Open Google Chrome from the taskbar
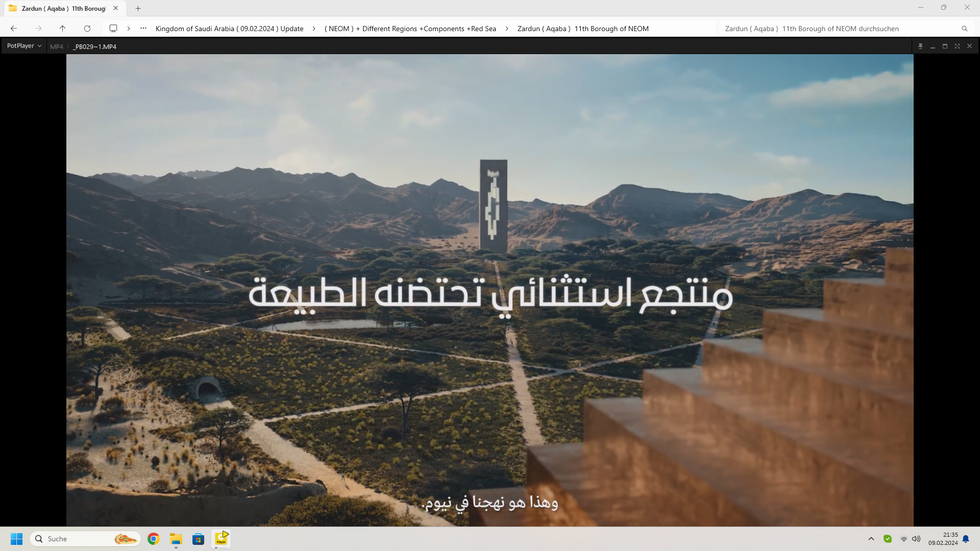The image size is (980, 551). (x=154, y=539)
